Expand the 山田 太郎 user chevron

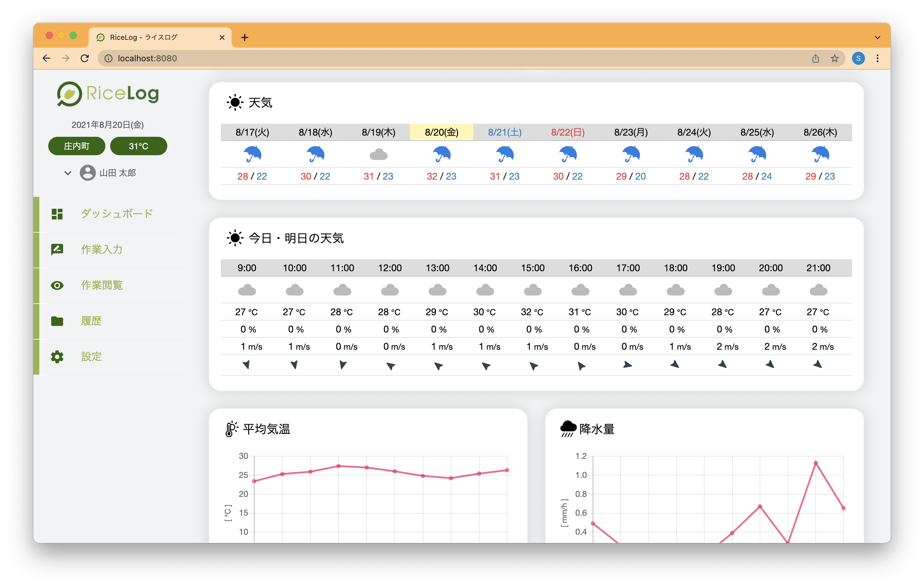[x=68, y=173]
